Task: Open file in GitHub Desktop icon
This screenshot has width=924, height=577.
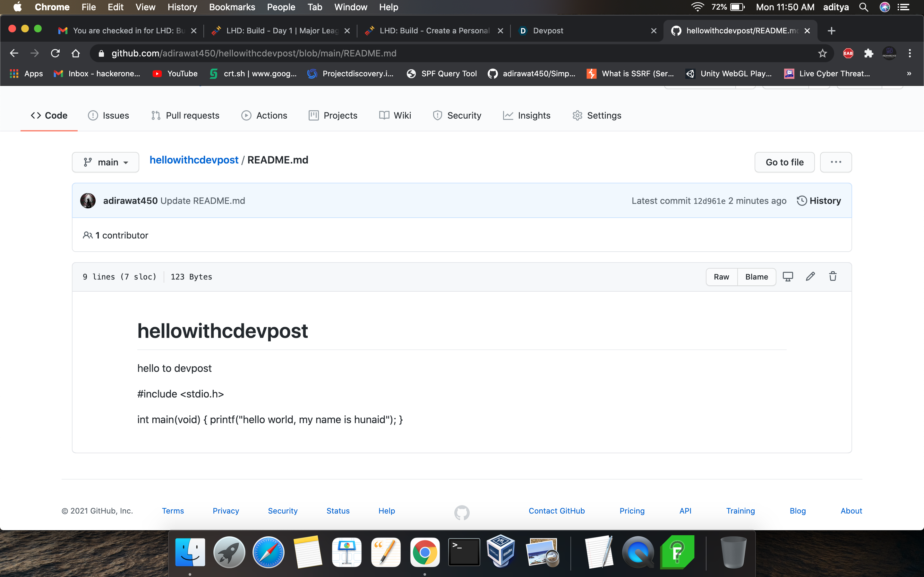Action: (788, 276)
